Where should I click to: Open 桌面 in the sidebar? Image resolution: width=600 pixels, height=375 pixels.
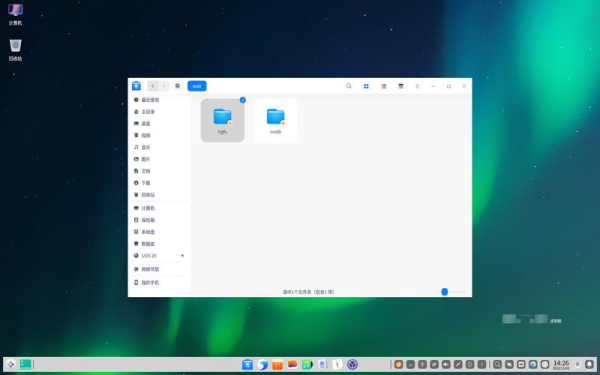160,124
